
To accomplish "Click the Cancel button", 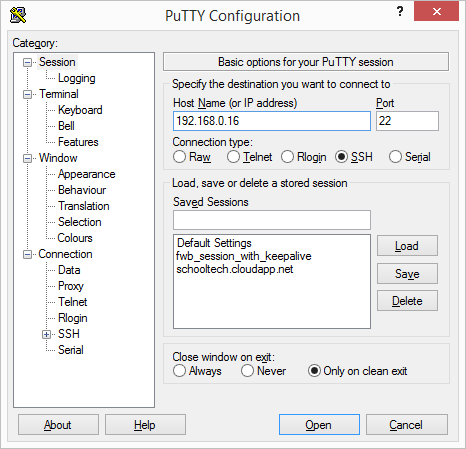I will click(x=407, y=425).
